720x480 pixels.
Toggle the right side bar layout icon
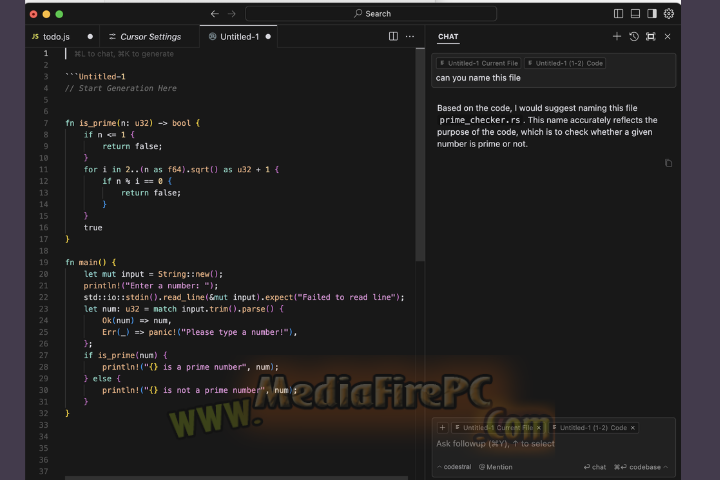pos(652,14)
